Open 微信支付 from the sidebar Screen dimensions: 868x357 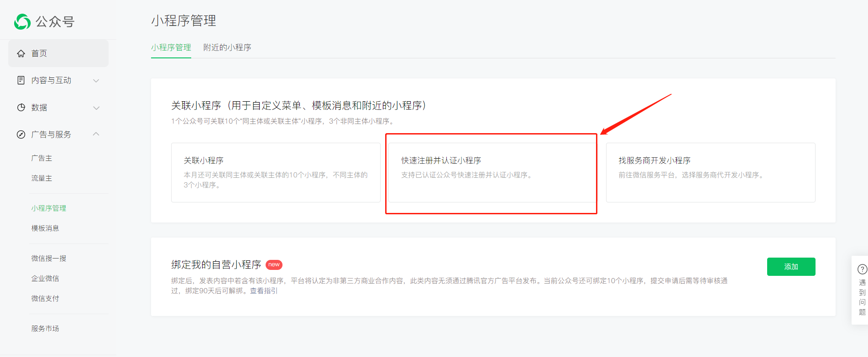[x=45, y=299]
